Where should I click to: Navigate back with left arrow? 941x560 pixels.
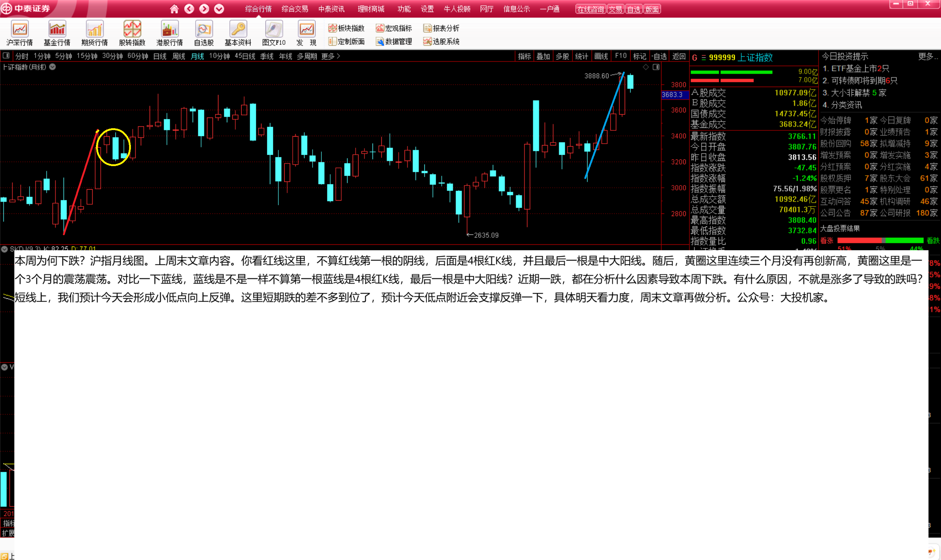189,9
